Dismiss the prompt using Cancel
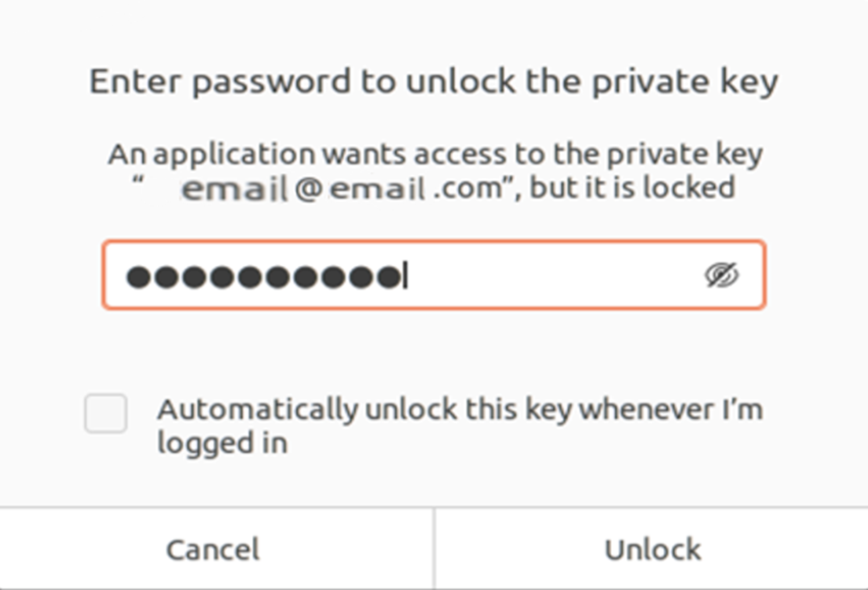 click(x=213, y=549)
